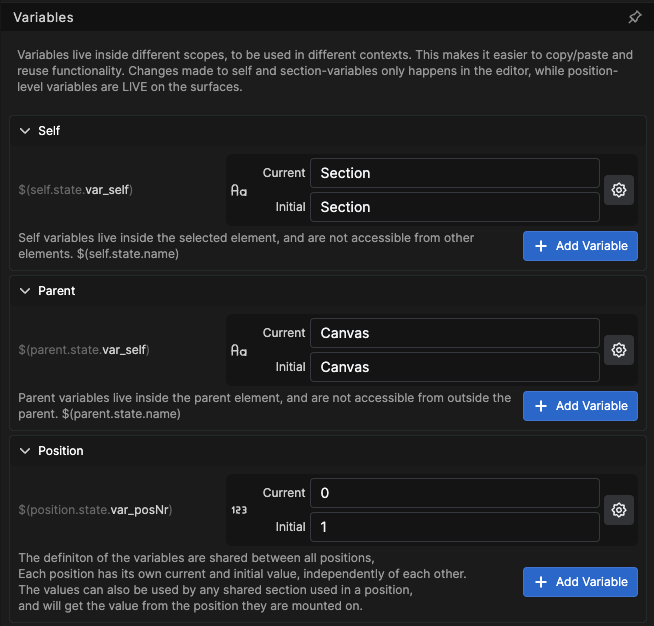Collapse the Position section chevron

tap(25, 451)
